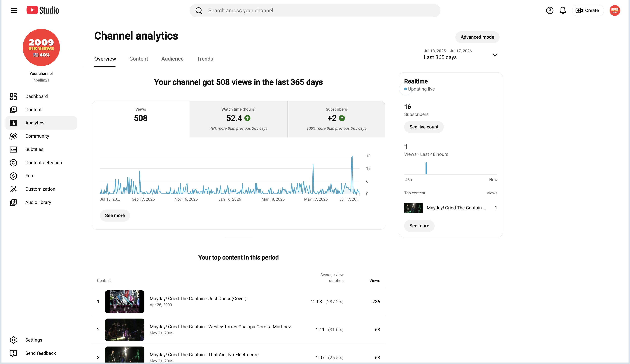Open Earn in the sidebar
The image size is (630, 364).
(x=41, y=176)
